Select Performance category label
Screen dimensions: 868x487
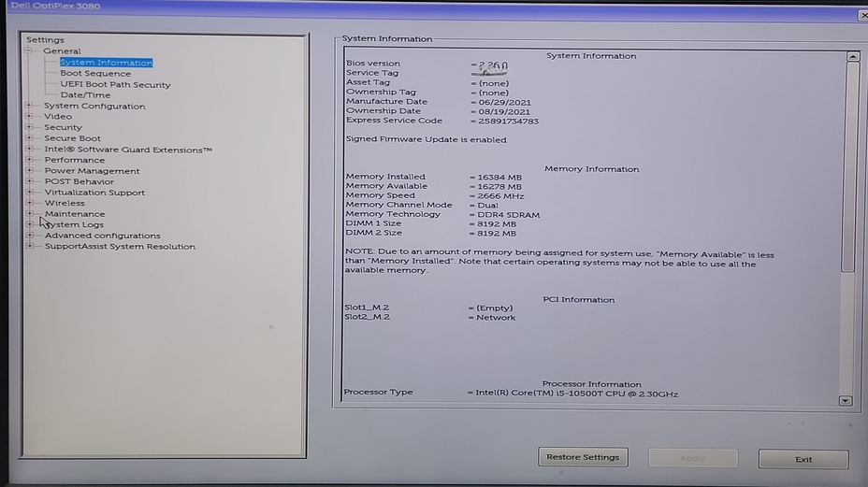(x=75, y=160)
